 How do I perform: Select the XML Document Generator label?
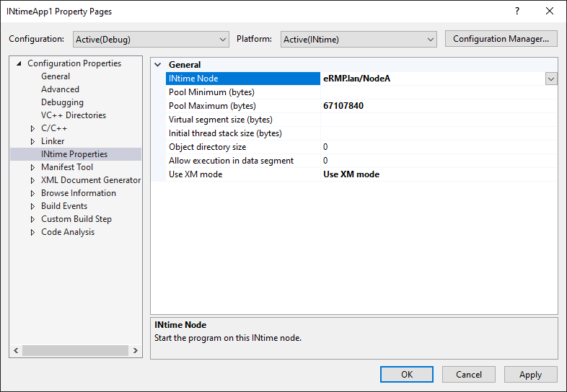[91, 180]
